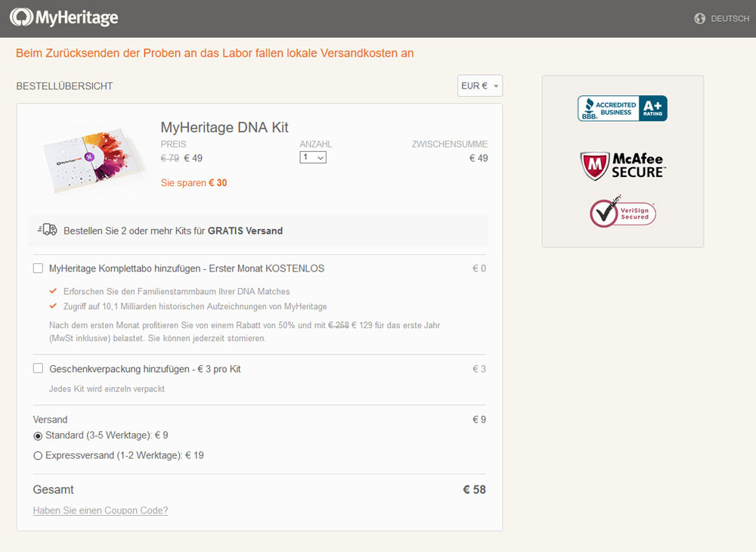This screenshot has width=756, height=552.
Task: Click the 'BESTELLÜBERSICHT' heading
Action: click(64, 85)
